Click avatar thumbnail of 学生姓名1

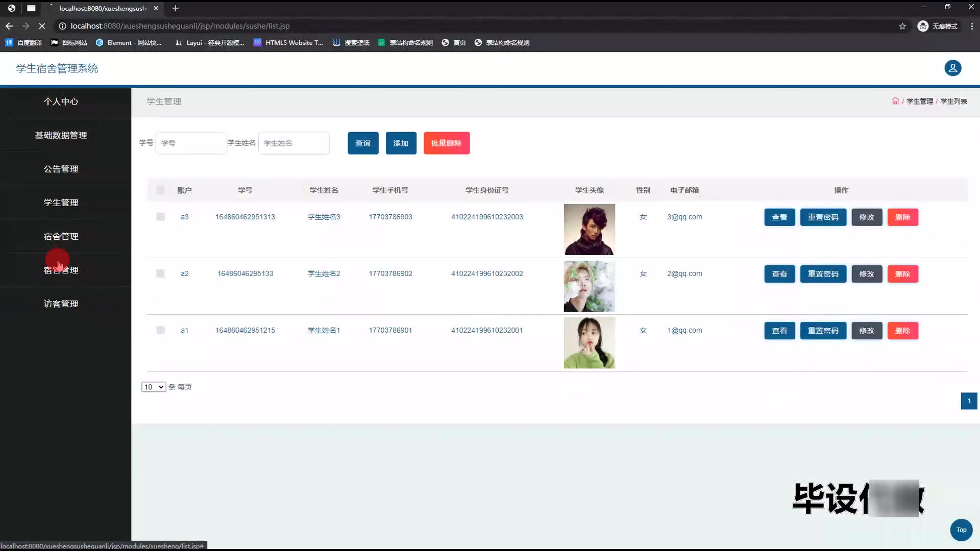click(x=589, y=342)
